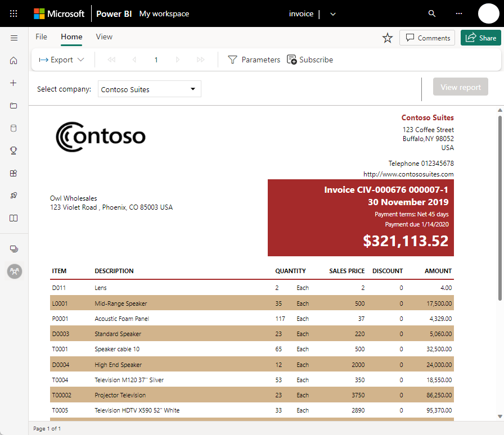Click the Speaker cable 10 description
504x435 pixels.
117,349
